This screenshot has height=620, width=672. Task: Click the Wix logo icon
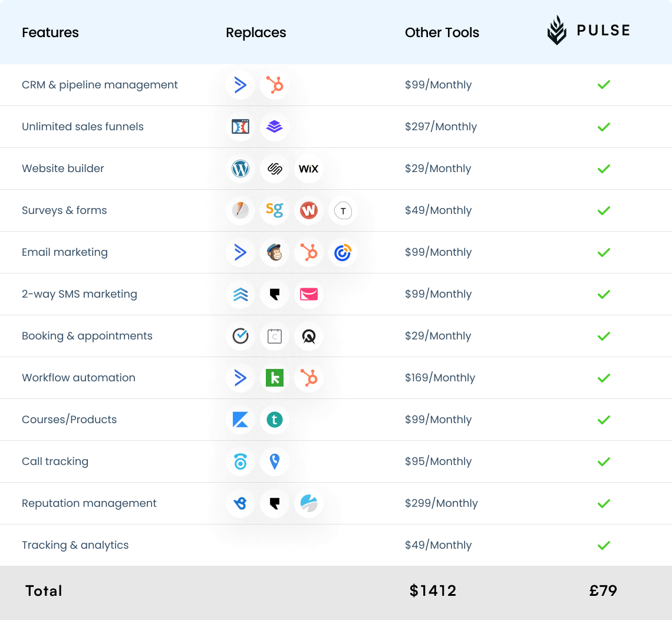click(x=308, y=169)
